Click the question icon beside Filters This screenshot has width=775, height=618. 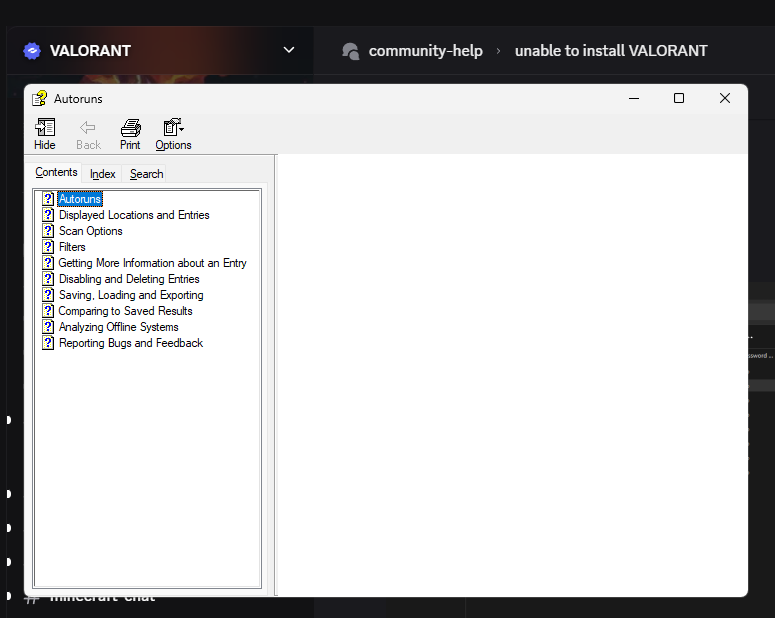pyautogui.click(x=48, y=247)
